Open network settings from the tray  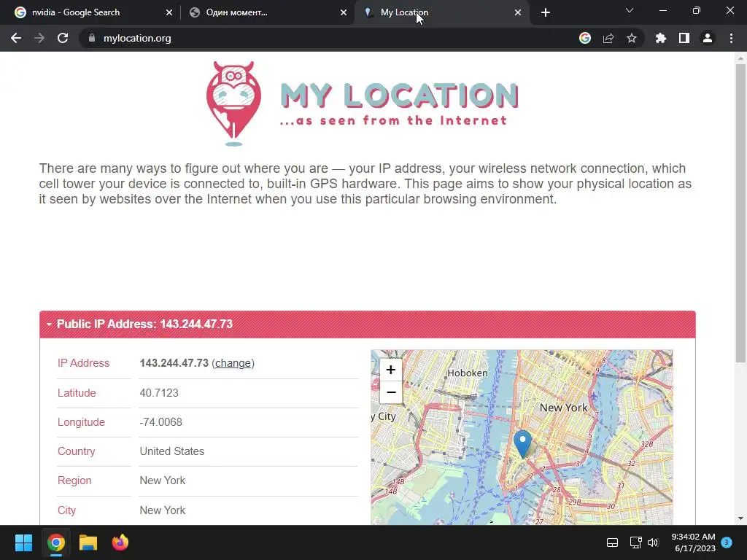pyautogui.click(x=635, y=542)
